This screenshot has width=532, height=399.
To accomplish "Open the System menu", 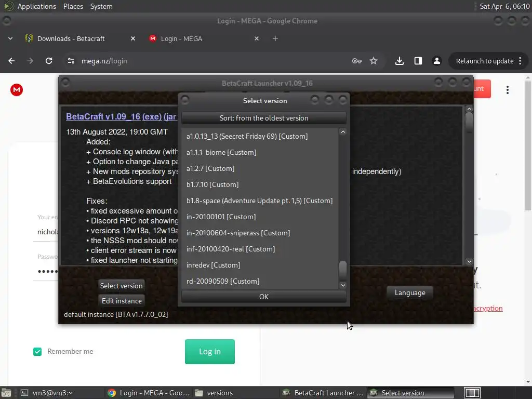I will [101, 6].
